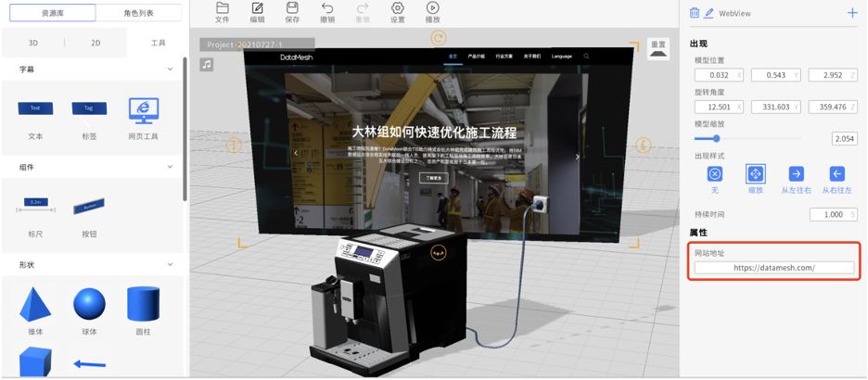
Task: Click the 重做 redo icon
Action: [x=363, y=7]
